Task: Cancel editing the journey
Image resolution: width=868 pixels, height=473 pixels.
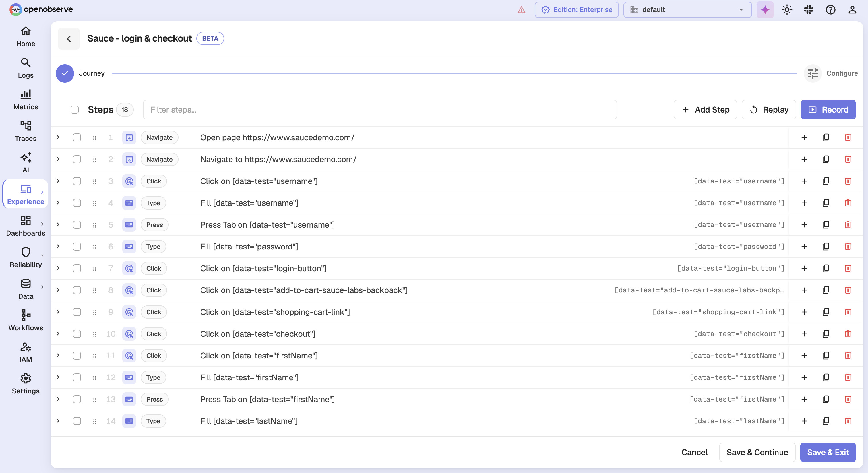Action: [694, 452]
